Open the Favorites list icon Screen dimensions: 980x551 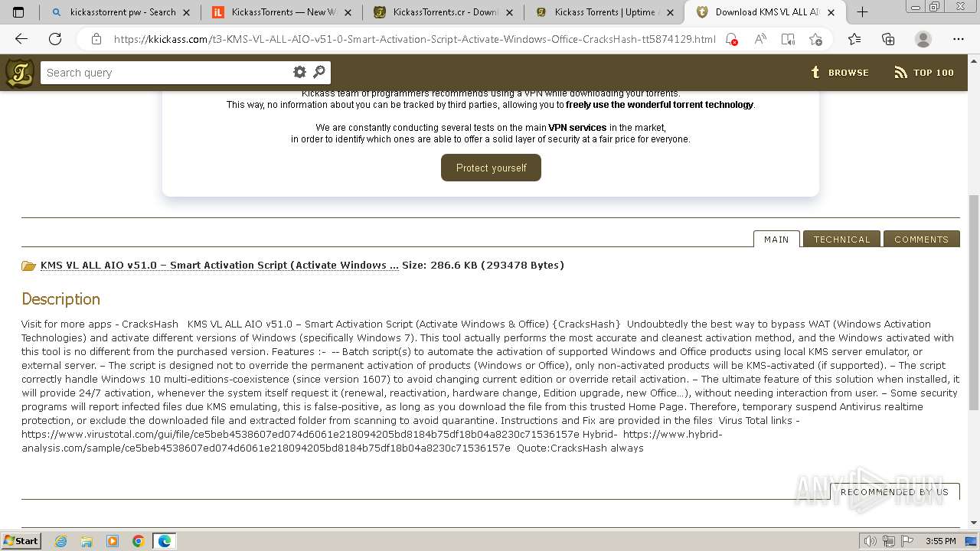coord(854,39)
